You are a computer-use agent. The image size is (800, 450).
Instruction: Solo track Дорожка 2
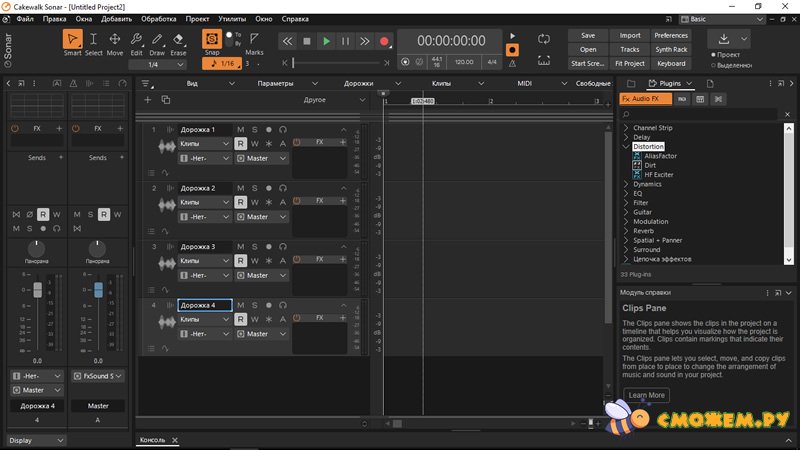pos(255,188)
